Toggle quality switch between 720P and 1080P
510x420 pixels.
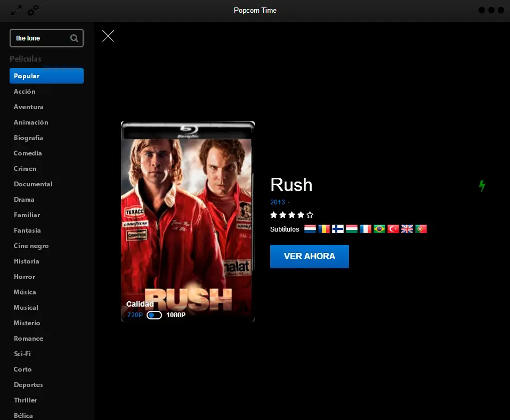tap(154, 315)
